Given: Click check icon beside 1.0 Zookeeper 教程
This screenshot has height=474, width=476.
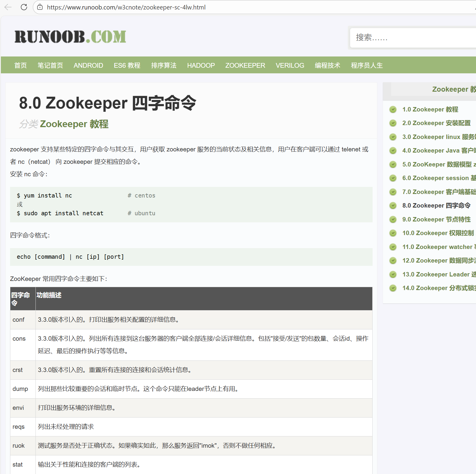Looking at the screenshot, I should pos(393,109).
